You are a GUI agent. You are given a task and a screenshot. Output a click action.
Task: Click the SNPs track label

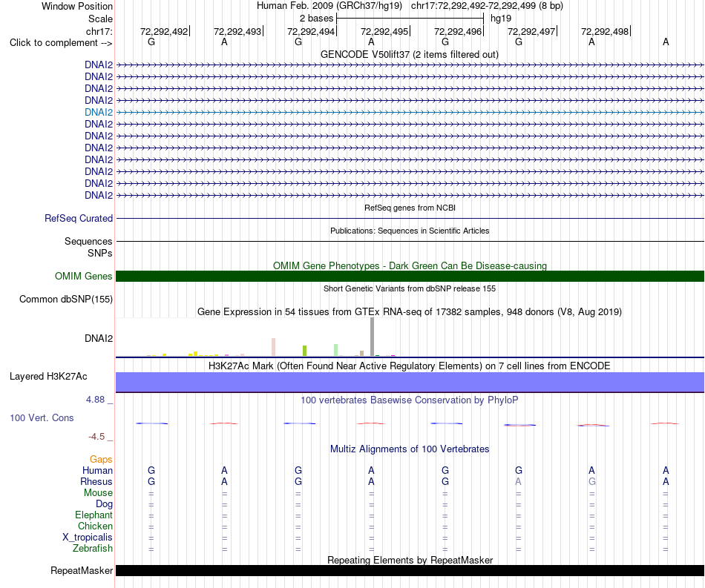click(x=100, y=253)
